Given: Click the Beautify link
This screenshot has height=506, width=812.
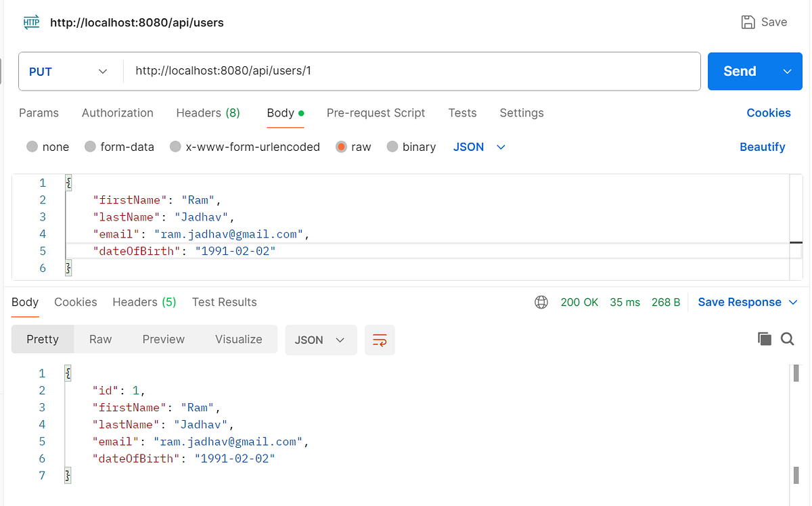Looking at the screenshot, I should (763, 147).
